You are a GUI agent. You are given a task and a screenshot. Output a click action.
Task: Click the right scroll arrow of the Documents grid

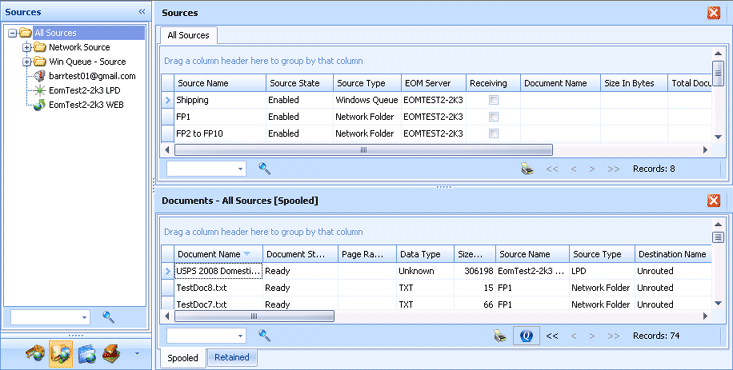coord(705,316)
